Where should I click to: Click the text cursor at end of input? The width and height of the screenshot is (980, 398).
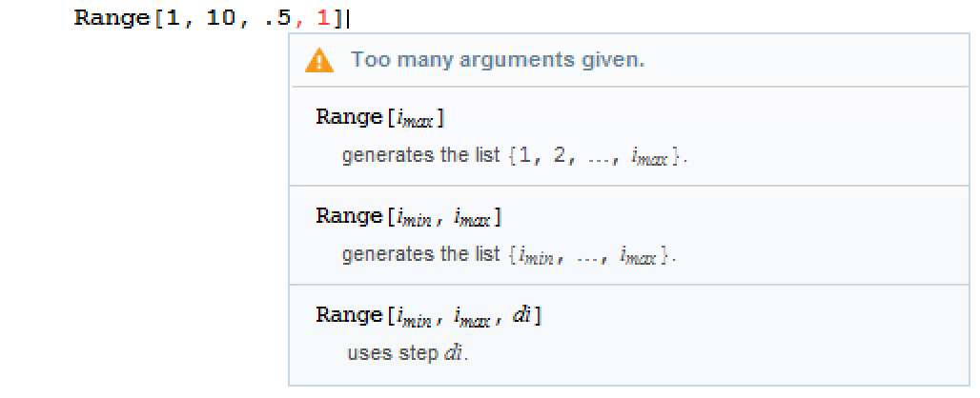360,19
